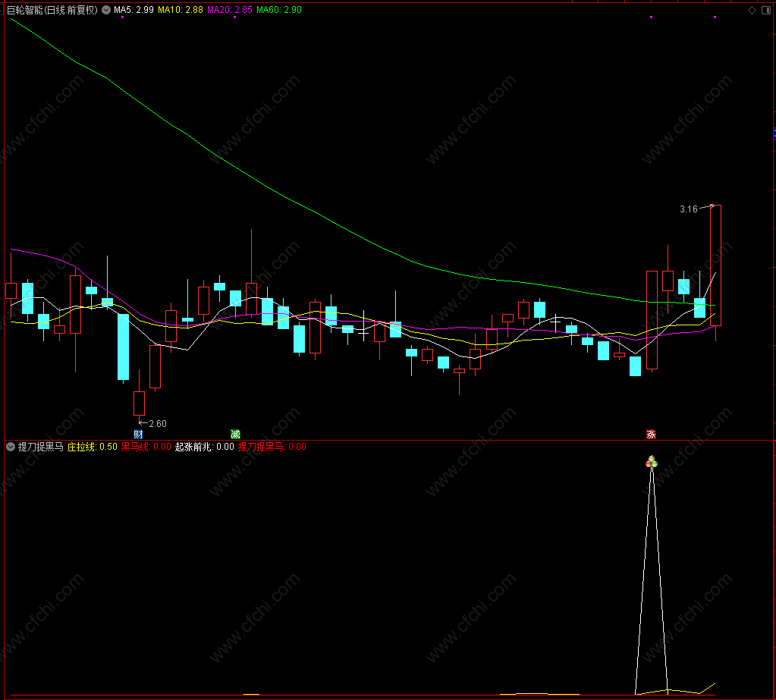
Task: Select the MA60: 2.90 legend label
Action: click(279, 10)
